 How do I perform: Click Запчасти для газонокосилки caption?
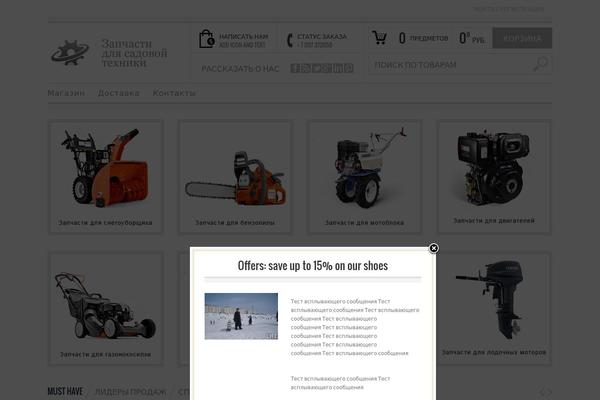tap(105, 354)
